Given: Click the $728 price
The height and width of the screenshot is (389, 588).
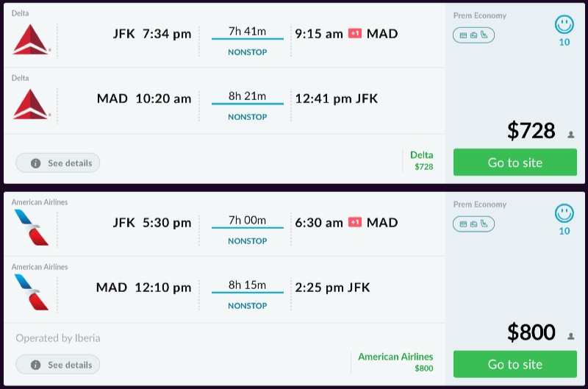Looking at the screenshot, I should [531, 131].
